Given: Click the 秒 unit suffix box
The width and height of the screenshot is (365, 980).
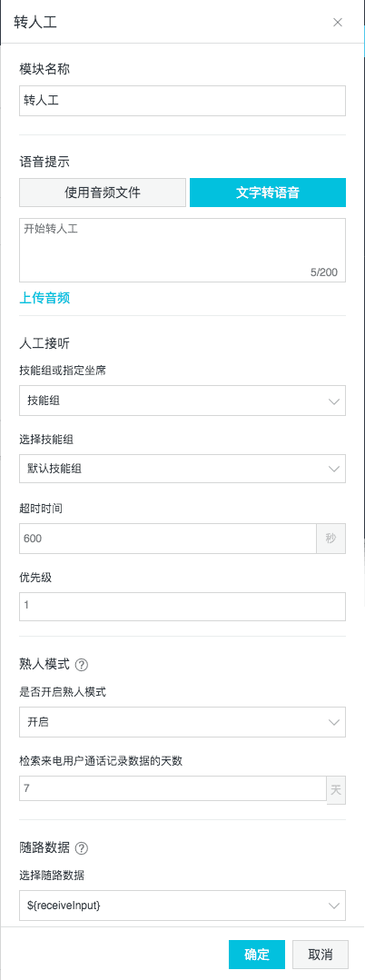Looking at the screenshot, I should coord(331,538).
